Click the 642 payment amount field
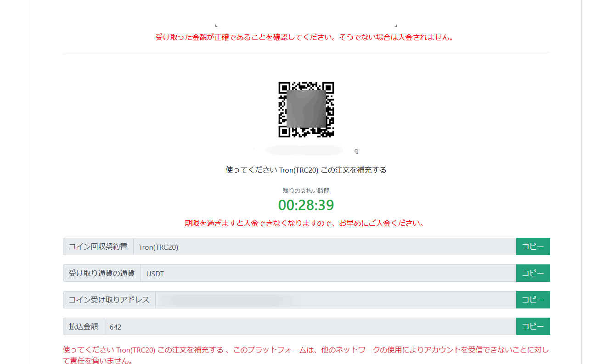This screenshot has height=364, width=614. click(x=310, y=326)
